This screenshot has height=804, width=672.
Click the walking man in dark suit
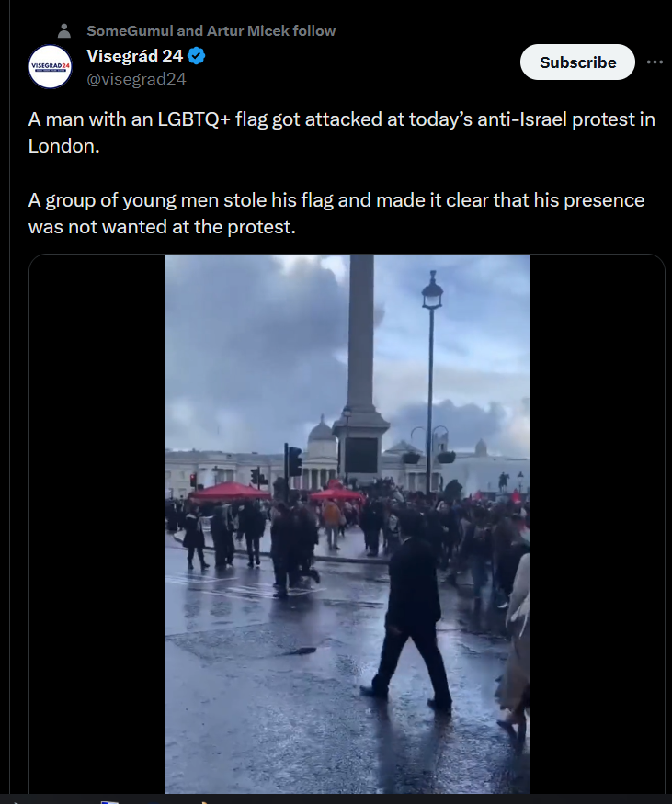(x=410, y=610)
